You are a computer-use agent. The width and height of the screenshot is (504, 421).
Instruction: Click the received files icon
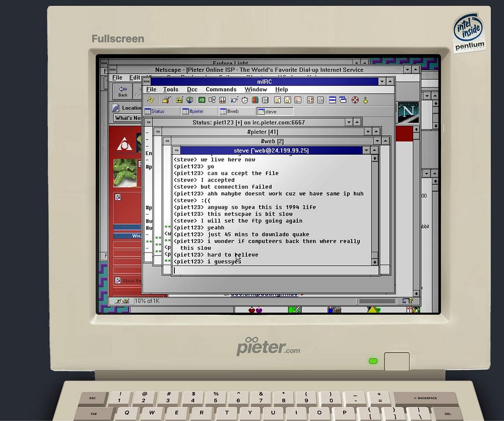point(310,100)
